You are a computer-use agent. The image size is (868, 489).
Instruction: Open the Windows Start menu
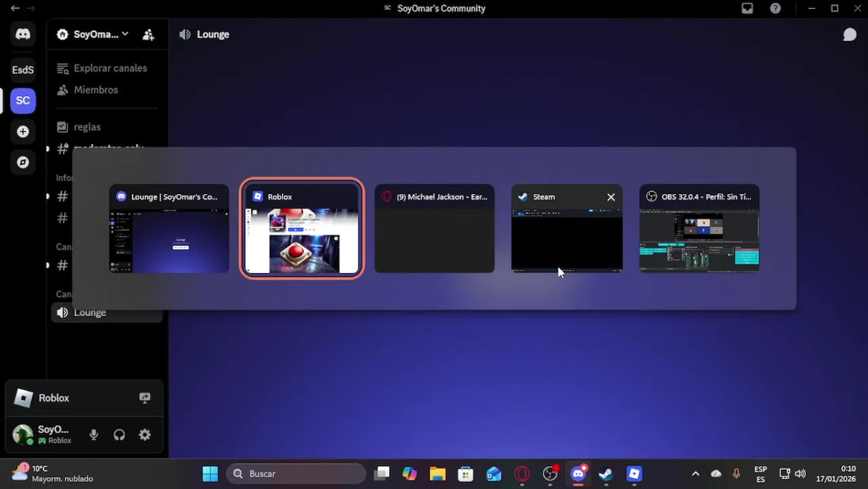click(x=210, y=473)
